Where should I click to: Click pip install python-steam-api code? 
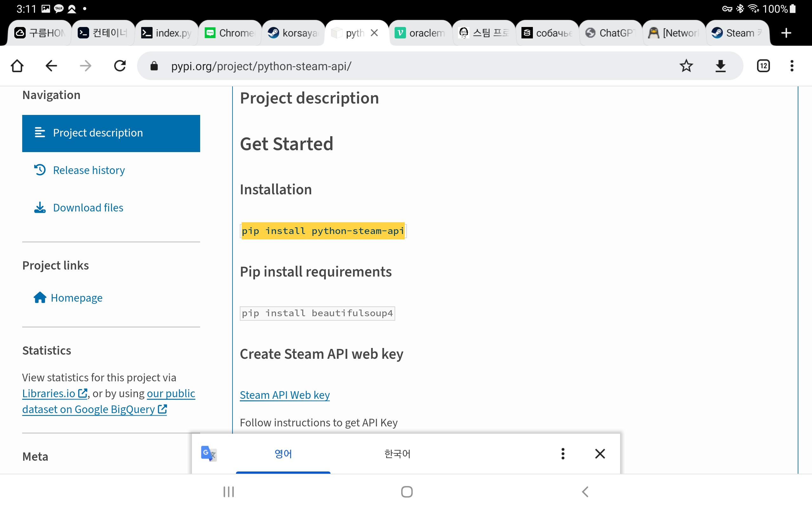(x=323, y=231)
